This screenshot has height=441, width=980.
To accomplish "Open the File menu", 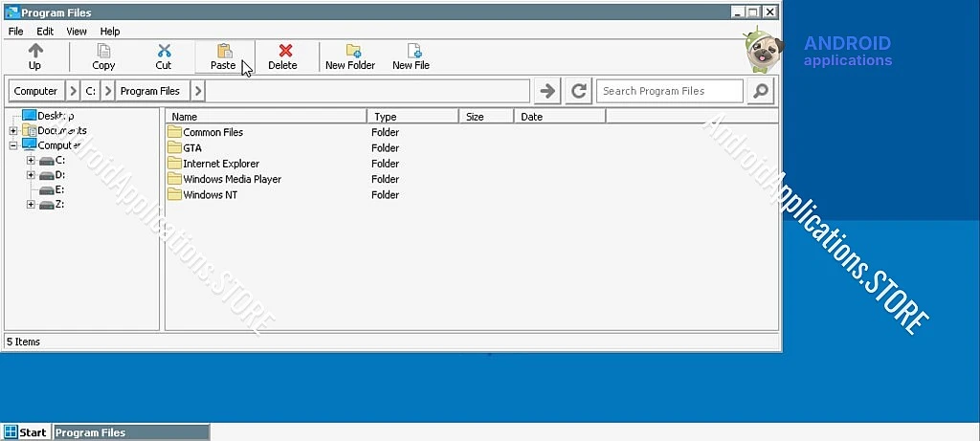I will click(x=15, y=32).
